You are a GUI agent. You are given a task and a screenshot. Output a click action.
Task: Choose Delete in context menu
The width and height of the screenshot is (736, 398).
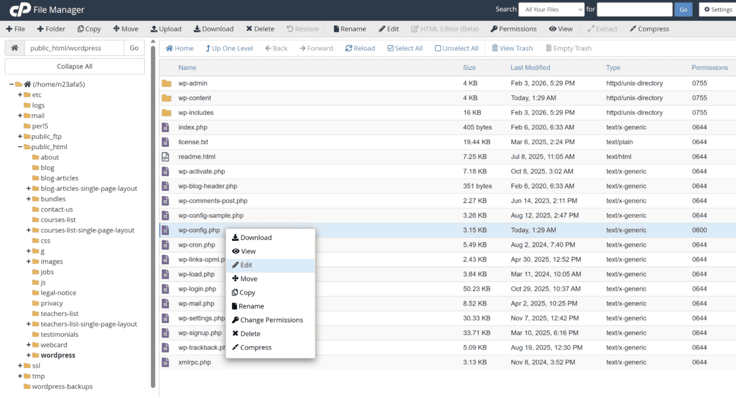pos(270,334)
